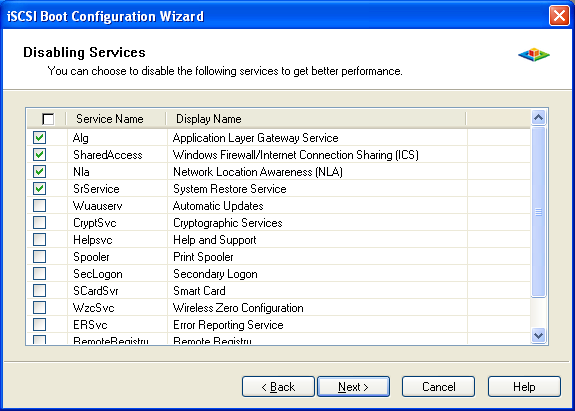Select the ERSvc service name
575x411 pixels.
click(90, 325)
